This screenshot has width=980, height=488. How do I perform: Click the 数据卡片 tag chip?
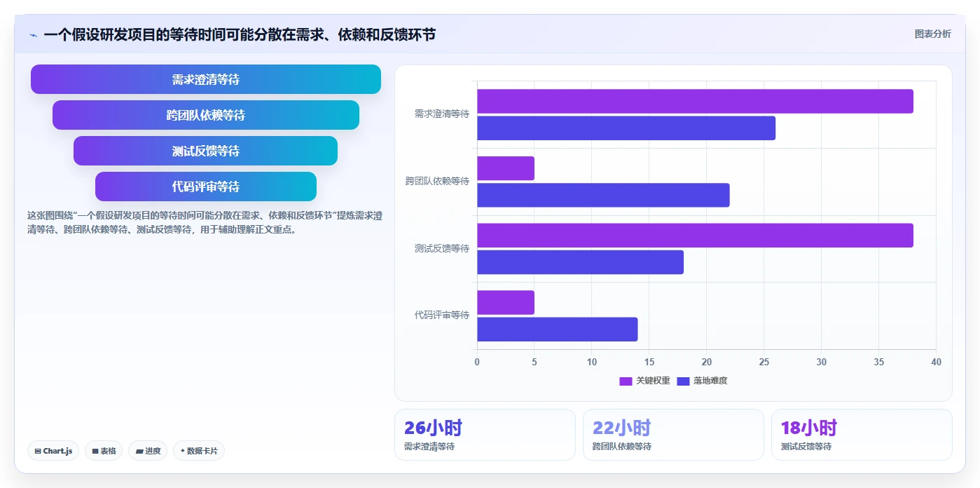point(199,451)
